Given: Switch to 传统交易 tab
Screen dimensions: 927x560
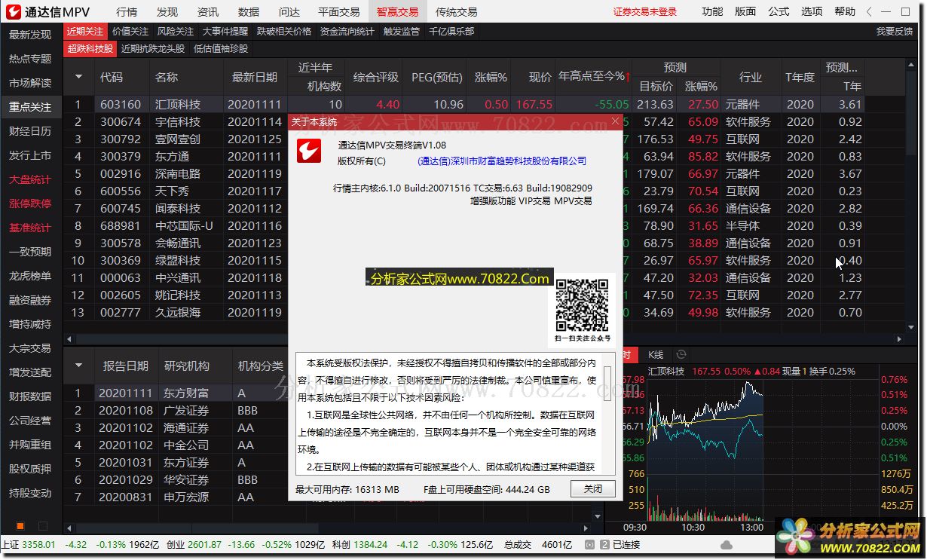Looking at the screenshot, I should coord(457,12).
